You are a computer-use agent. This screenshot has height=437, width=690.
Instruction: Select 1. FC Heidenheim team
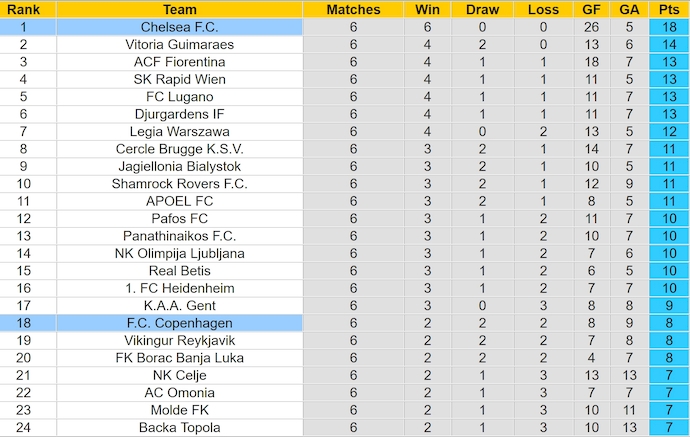(x=179, y=288)
